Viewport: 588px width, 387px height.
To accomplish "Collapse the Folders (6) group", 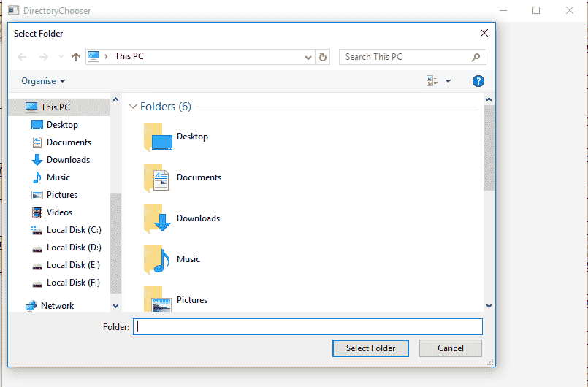I will point(133,107).
